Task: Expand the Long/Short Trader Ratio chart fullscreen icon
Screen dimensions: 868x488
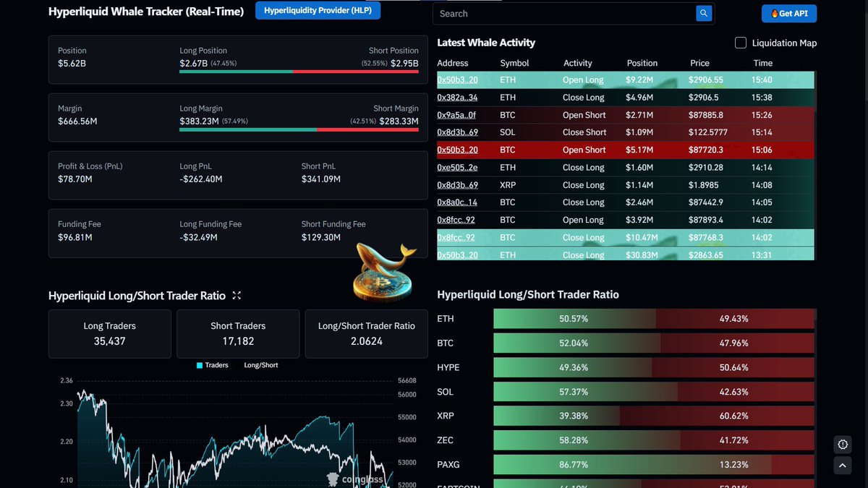Action: pos(237,296)
